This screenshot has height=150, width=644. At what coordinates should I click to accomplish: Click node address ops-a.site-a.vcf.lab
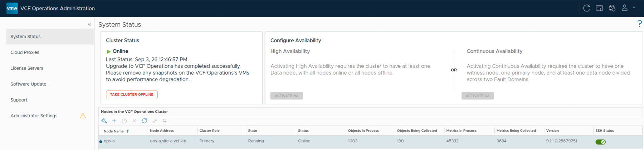coord(168,141)
